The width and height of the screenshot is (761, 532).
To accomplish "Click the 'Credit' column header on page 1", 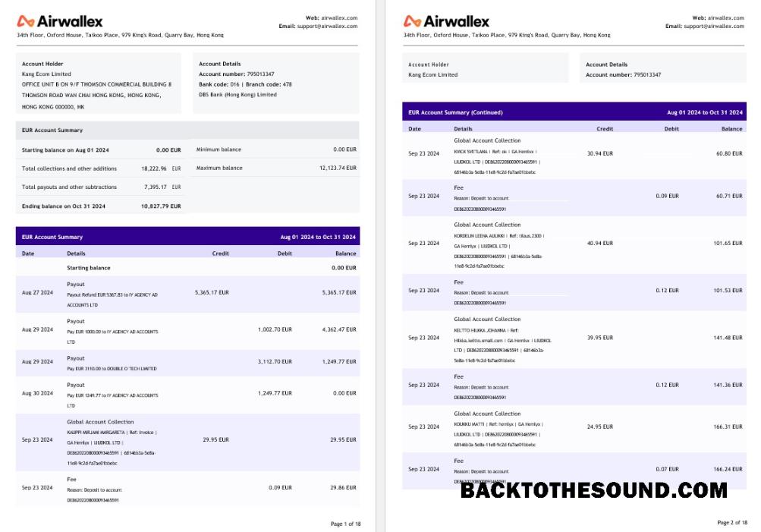I will click(x=220, y=253).
